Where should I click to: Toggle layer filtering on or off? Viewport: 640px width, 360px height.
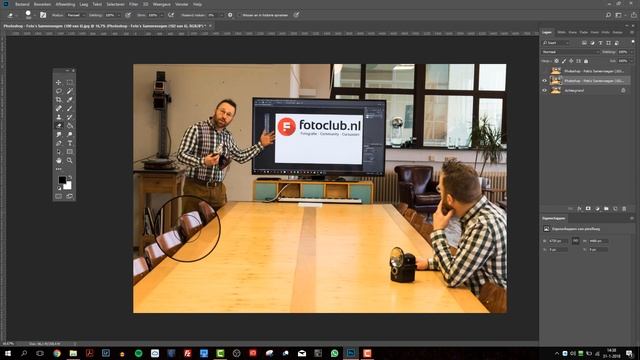tap(633, 42)
